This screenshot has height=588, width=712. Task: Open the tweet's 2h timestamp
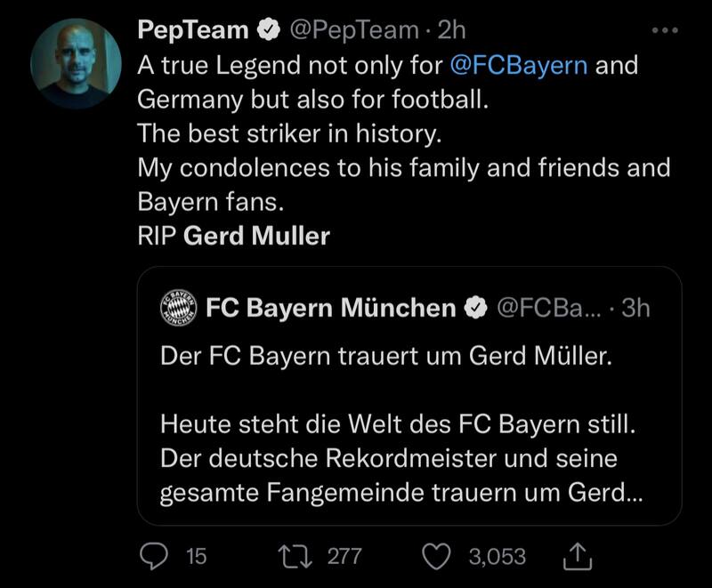451,31
